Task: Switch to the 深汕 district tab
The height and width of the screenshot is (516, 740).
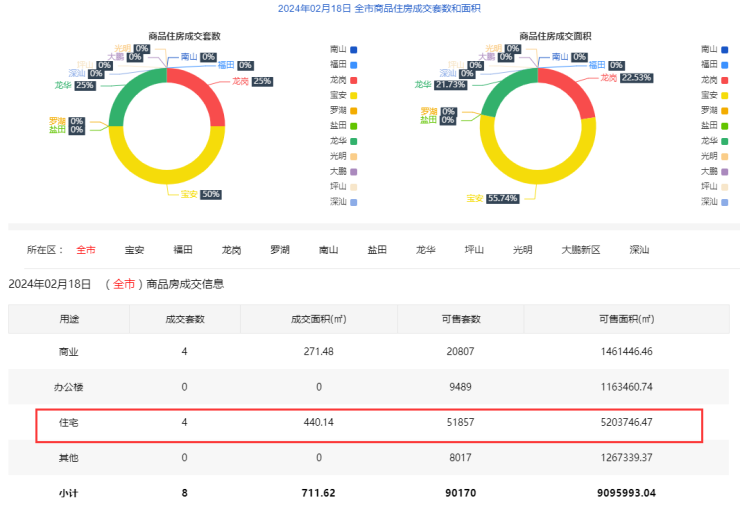Action: tap(639, 250)
